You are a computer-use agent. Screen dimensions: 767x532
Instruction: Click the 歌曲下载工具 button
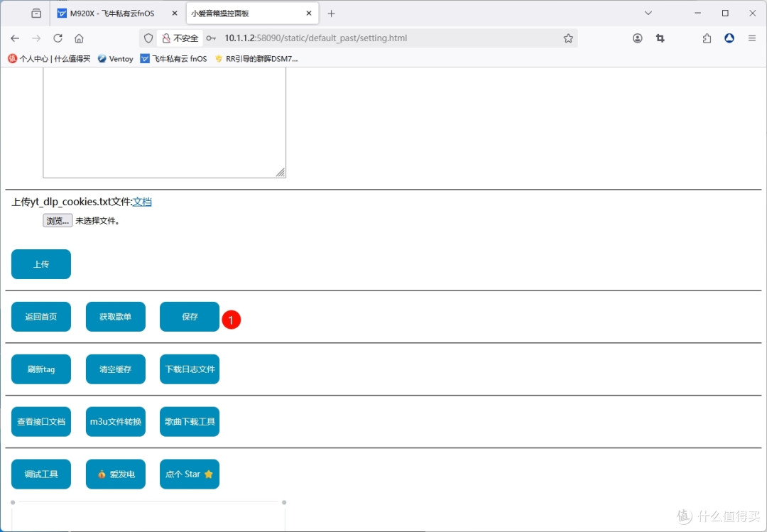click(190, 421)
